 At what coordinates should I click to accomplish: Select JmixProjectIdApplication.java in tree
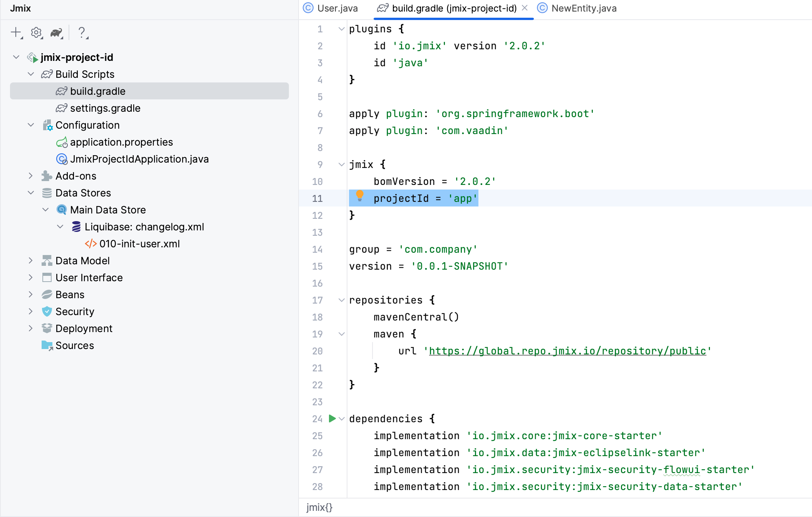[139, 159]
